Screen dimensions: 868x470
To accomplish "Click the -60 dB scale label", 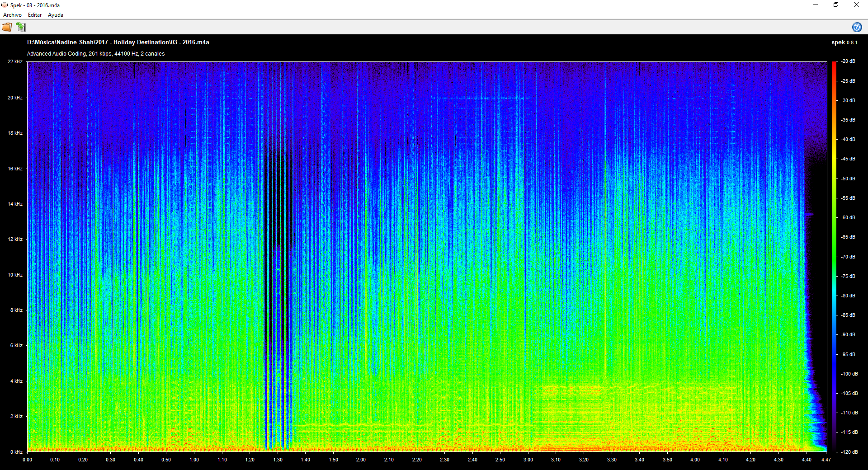I will coord(848,217).
